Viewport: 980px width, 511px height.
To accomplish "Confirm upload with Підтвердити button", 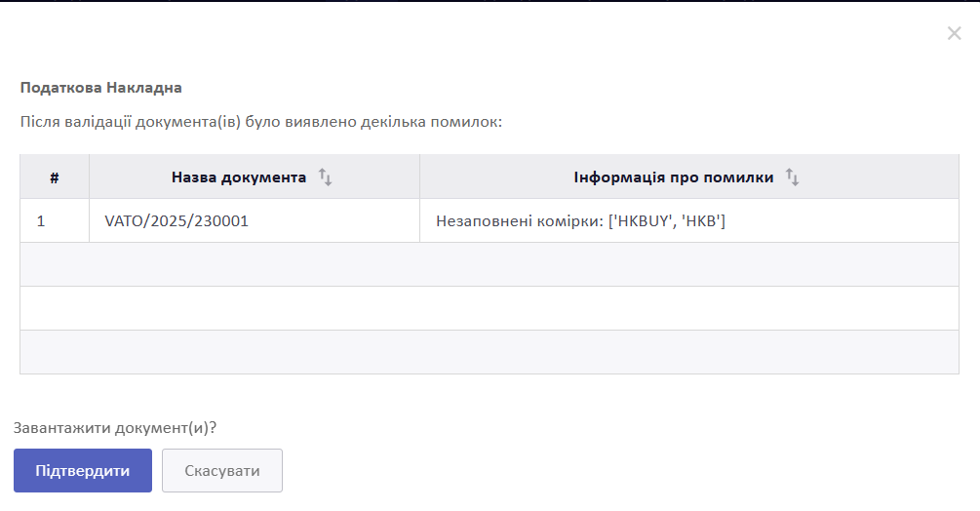I will (x=83, y=470).
